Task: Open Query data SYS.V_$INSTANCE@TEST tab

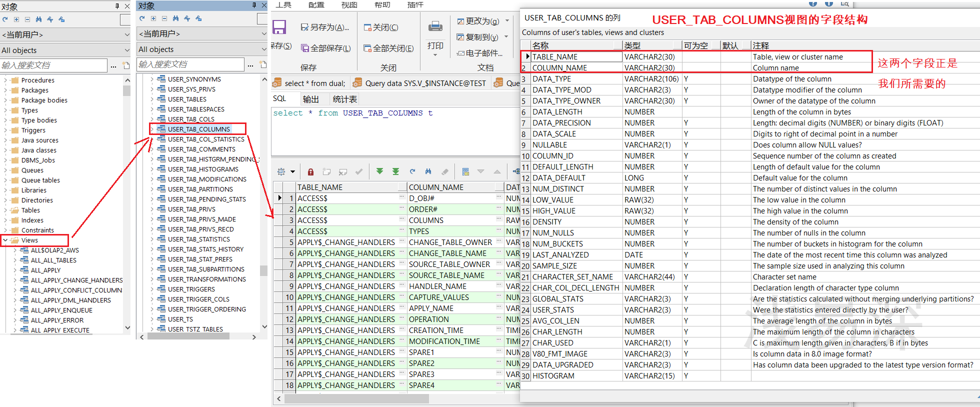Action: [420, 83]
